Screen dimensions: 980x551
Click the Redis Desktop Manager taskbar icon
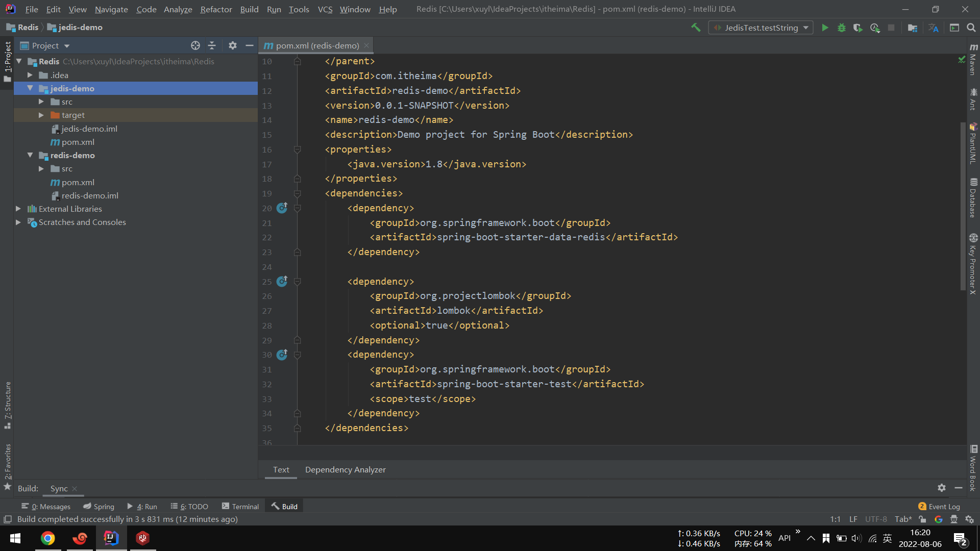point(143,538)
